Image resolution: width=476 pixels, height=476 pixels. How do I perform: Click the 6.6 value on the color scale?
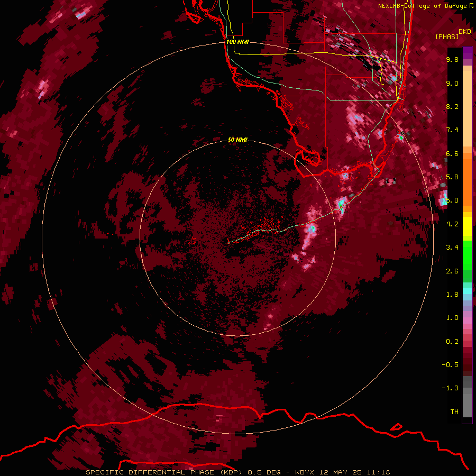tap(452, 153)
